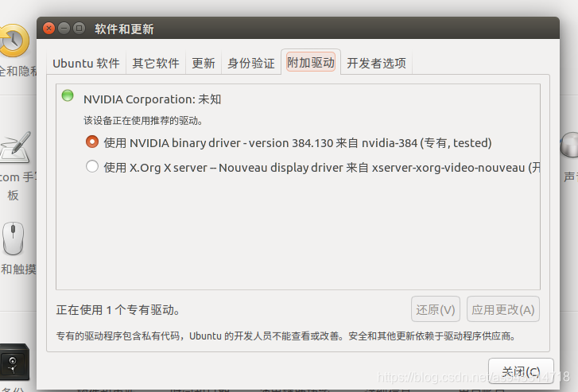Click the 该设备正在使用推荐的驱动 text
578x392 pixels.
point(143,121)
